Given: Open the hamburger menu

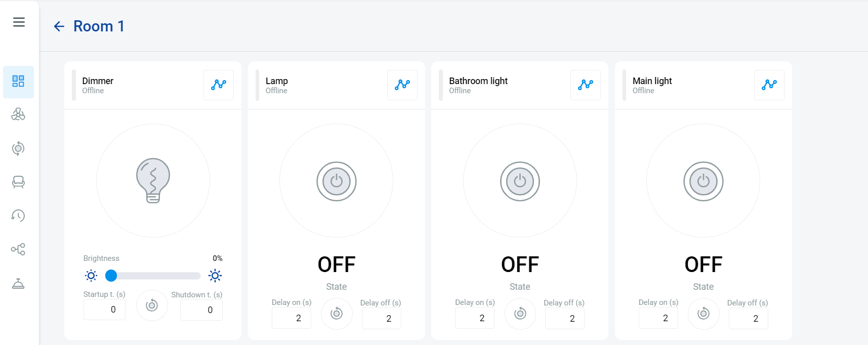Looking at the screenshot, I should pyautogui.click(x=19, y=22).
